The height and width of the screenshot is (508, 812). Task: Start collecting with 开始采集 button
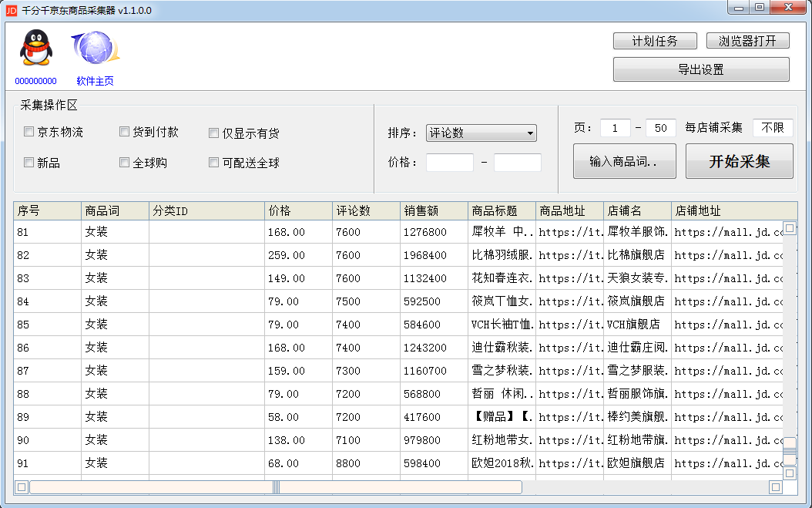(x=740, y=161)
